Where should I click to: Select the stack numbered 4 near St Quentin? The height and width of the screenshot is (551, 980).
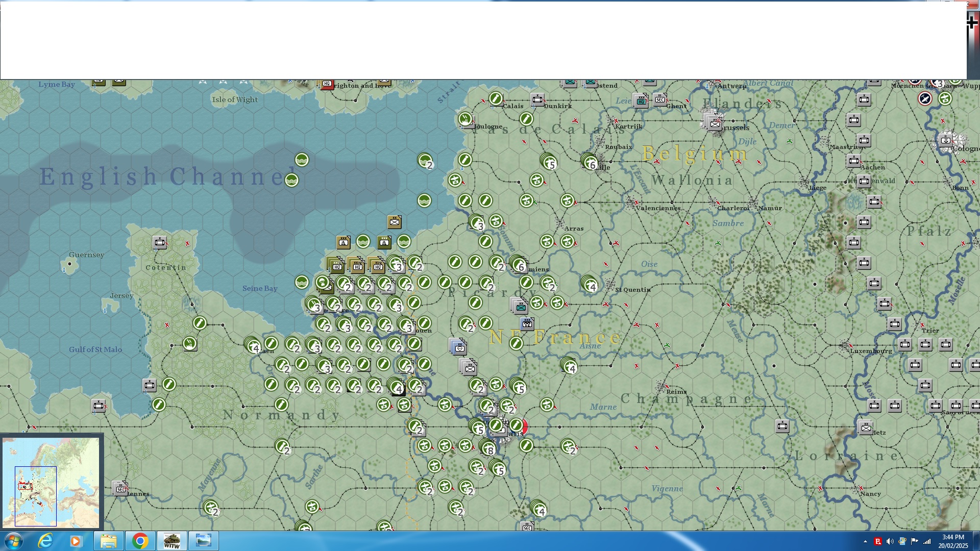tap(590, 285)
